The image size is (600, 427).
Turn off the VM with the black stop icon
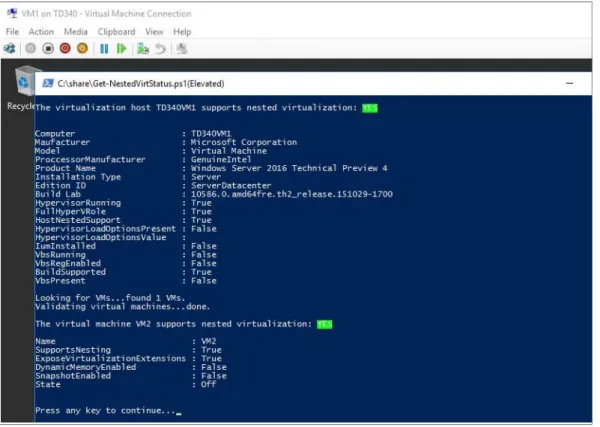click(x=48, y=49)
